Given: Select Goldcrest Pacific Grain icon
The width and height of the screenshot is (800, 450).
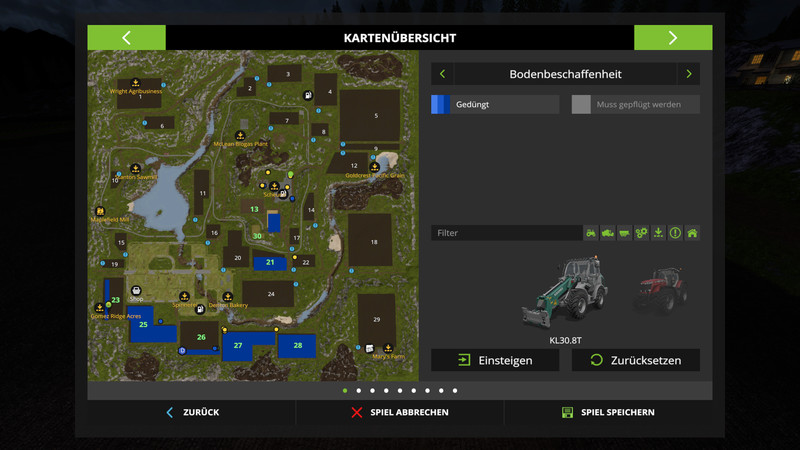Looking at the screenshot, I should (x=374, y=167).
